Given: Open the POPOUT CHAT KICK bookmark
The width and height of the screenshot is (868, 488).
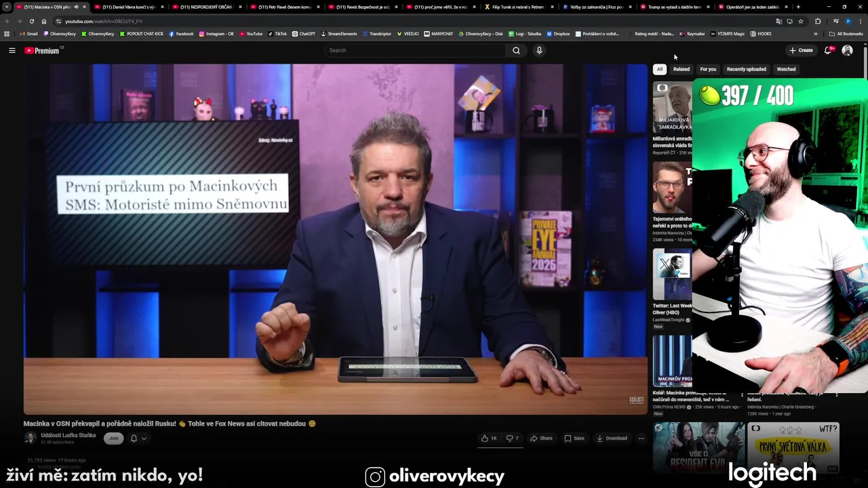Looking at the screenshot, I should pyautogui.click(x=142, y=34).
